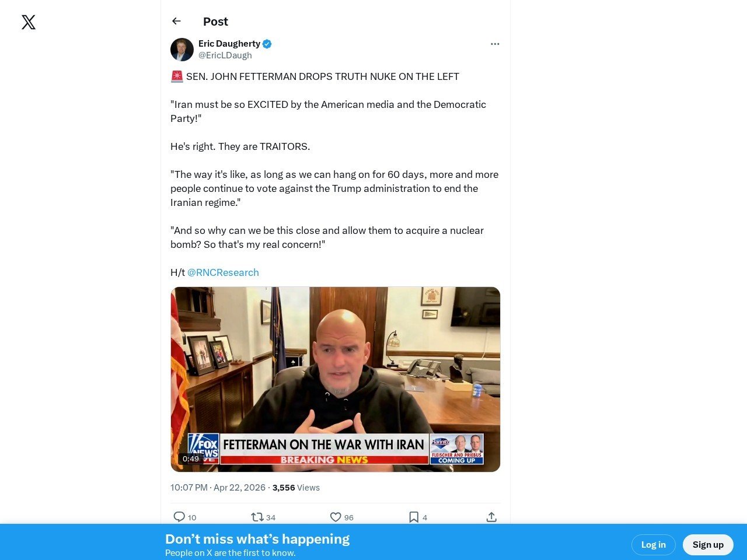View the 3,556 Views analytics
This screenshot has width=747, height=560.
point(296,488)
